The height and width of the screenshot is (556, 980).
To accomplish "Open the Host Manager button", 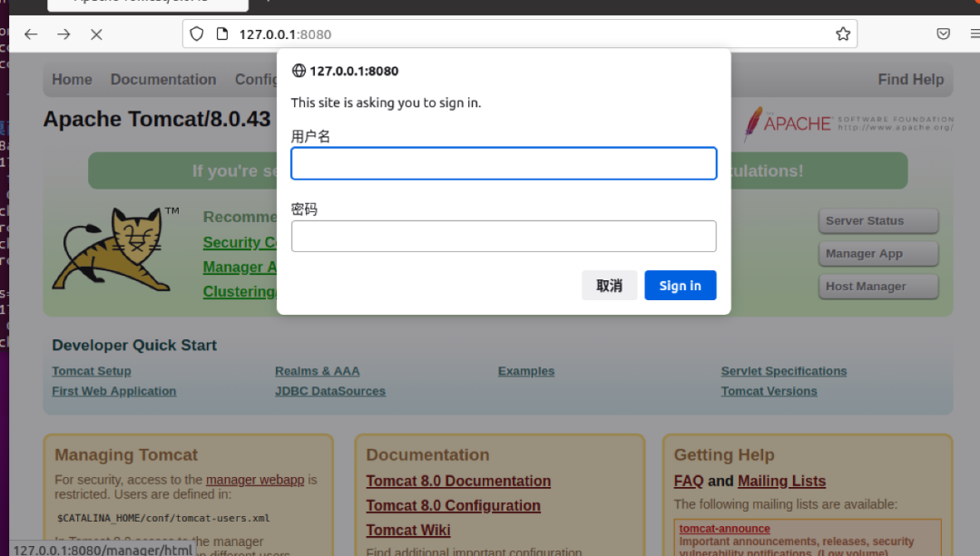I will 878,286.
